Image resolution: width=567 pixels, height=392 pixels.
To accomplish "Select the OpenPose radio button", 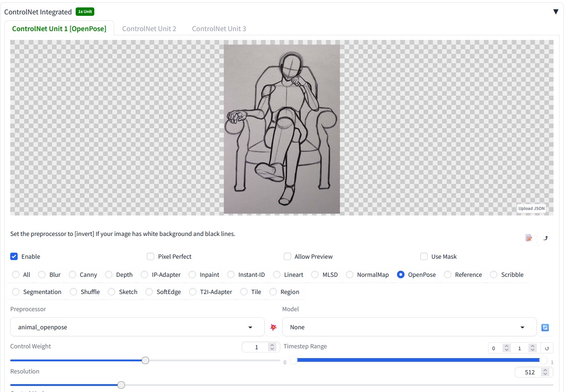I will (x=401, y=274).
